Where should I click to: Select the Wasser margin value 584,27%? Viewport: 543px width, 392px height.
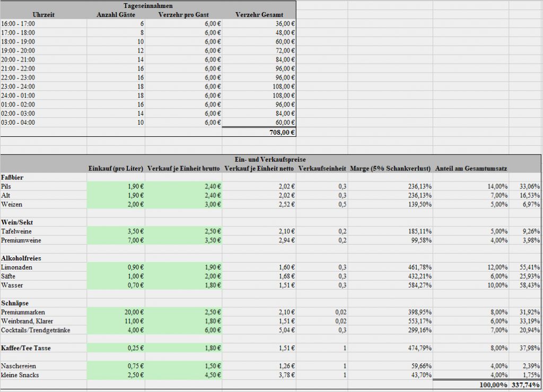(392, 285)
